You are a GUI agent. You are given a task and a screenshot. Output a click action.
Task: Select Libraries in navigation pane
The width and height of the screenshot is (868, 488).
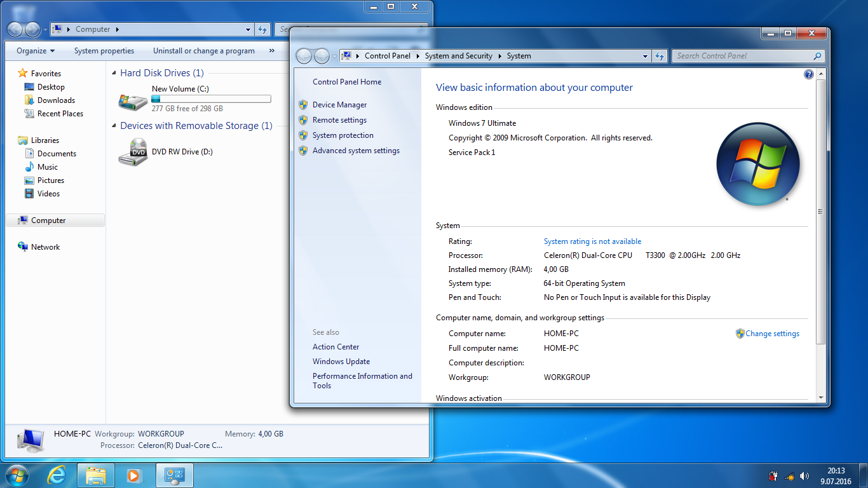pyautogui.click(x=44, y=140)
